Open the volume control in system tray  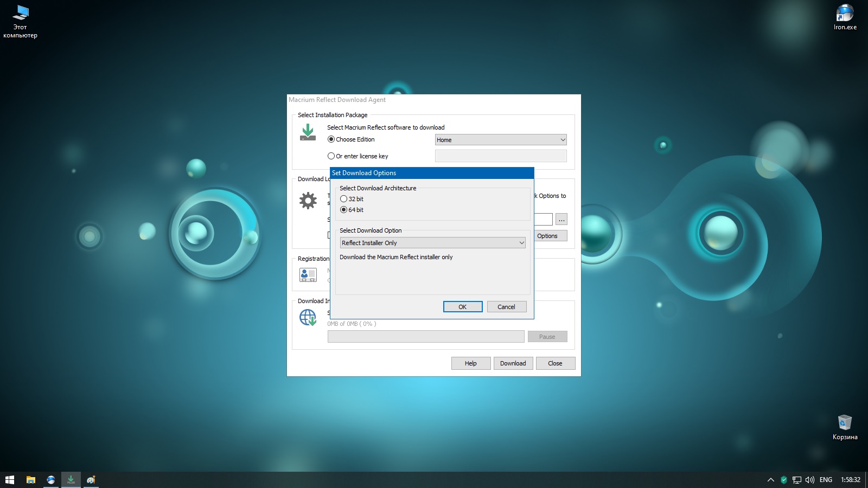coord(810,480)
